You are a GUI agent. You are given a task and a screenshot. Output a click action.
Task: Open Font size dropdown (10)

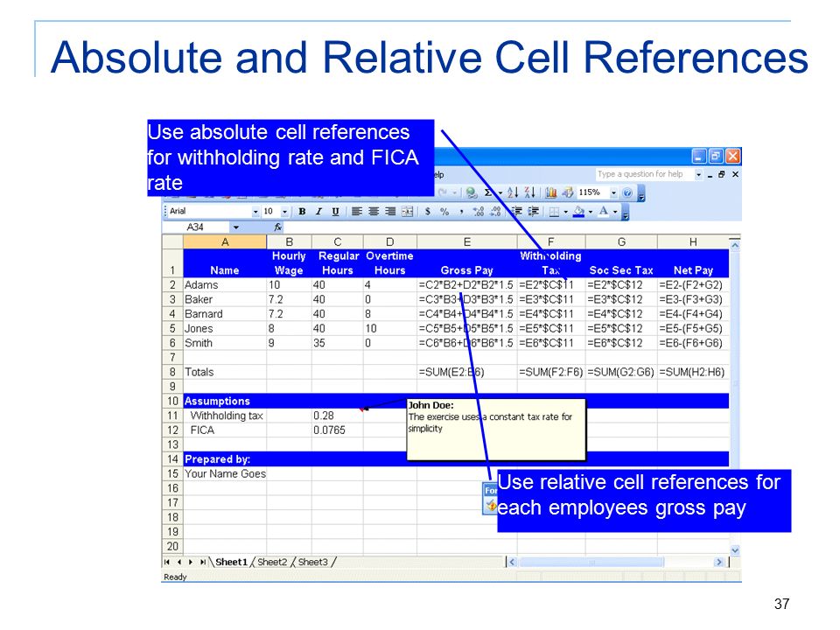[284, 212]
